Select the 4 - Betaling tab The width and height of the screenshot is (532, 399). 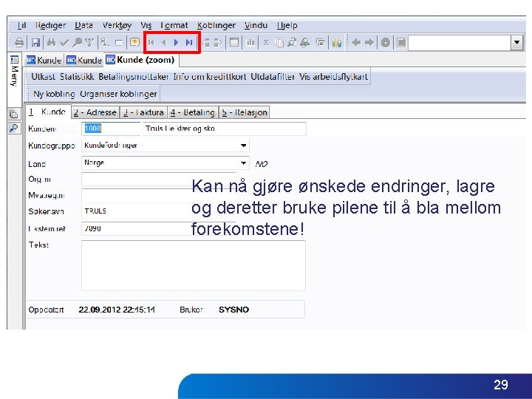pos(193,112)
